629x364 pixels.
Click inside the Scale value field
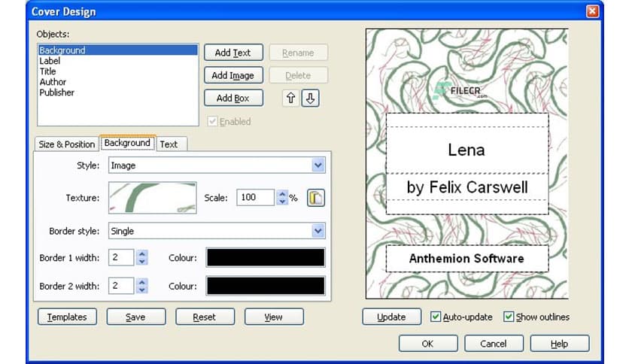[255, 198]
